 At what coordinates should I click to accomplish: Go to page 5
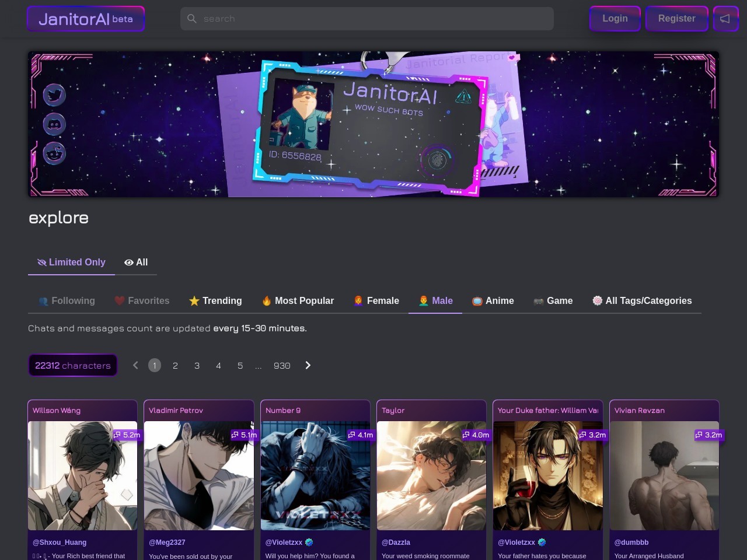pos(240,365)
